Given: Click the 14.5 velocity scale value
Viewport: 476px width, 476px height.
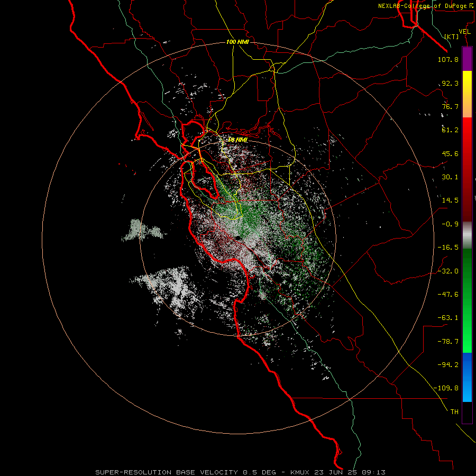Looking at the screenshot, I should pos(450,200).
